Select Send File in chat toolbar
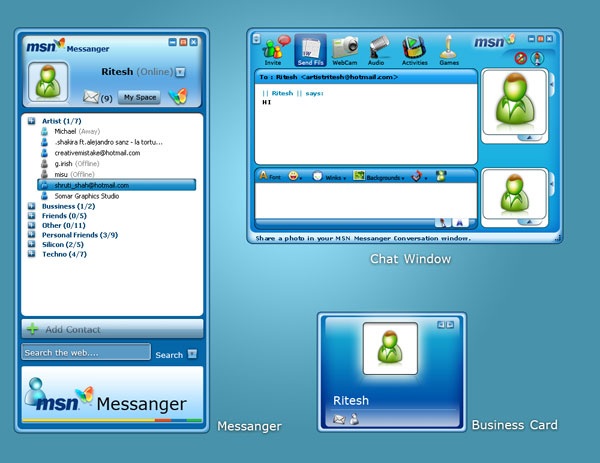 tap(310, 50)
